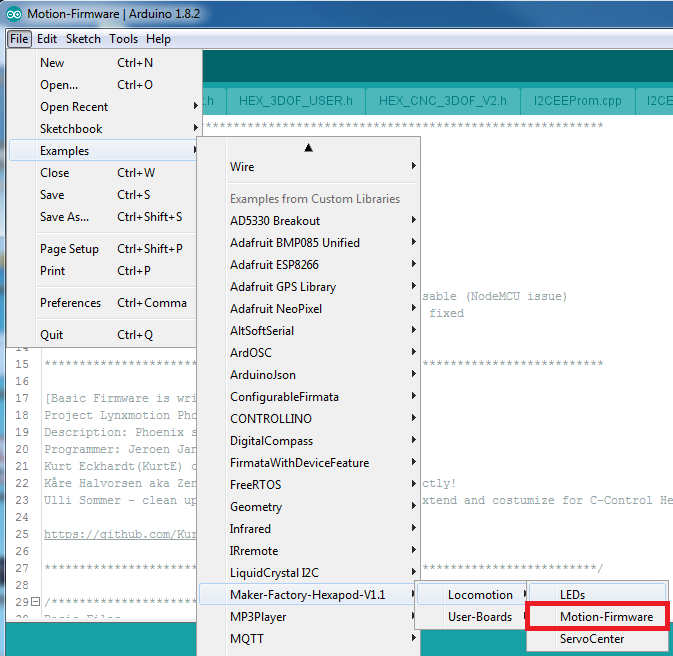
Task: Open the Infrared examples submenu
Action: [x=309, y=528]
